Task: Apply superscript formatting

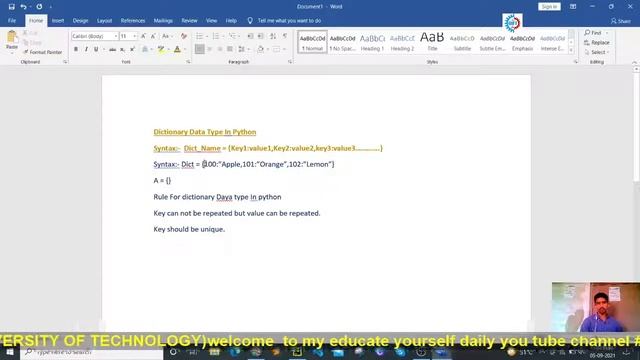Action: pos(132,49)
